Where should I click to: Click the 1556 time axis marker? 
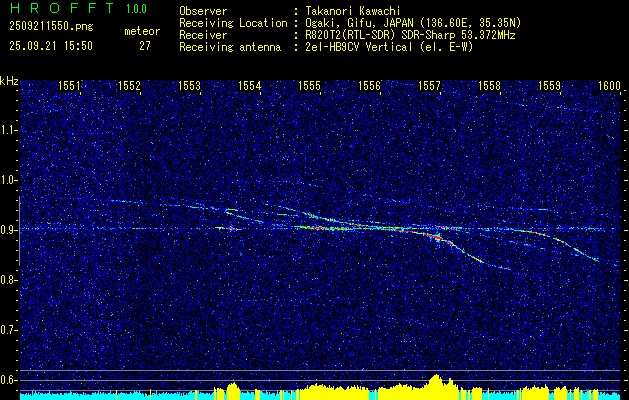[x=369, y=85]
